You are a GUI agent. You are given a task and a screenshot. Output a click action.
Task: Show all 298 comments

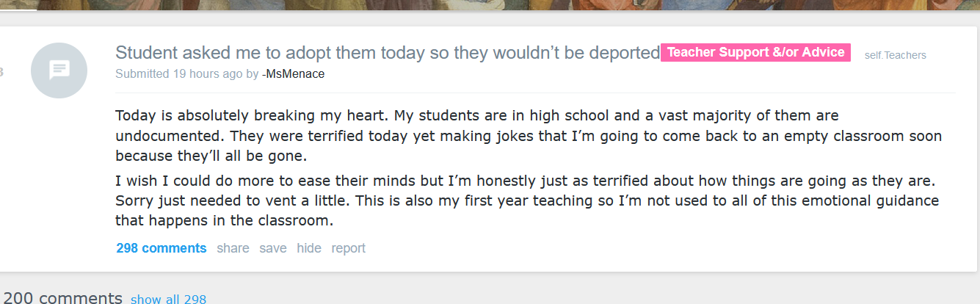click(x=168, y=299)
